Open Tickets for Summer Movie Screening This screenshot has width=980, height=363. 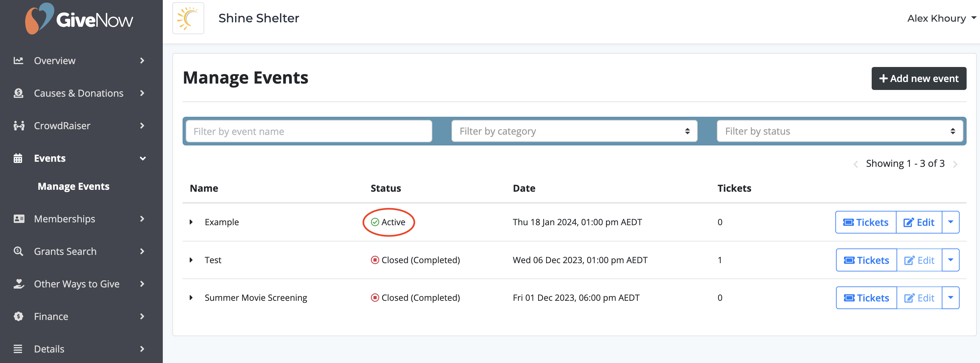tap(866, 298)
